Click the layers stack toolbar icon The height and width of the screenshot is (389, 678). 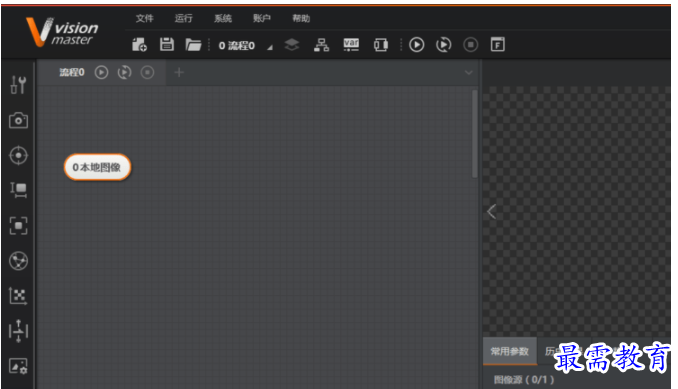pos(292,44)
